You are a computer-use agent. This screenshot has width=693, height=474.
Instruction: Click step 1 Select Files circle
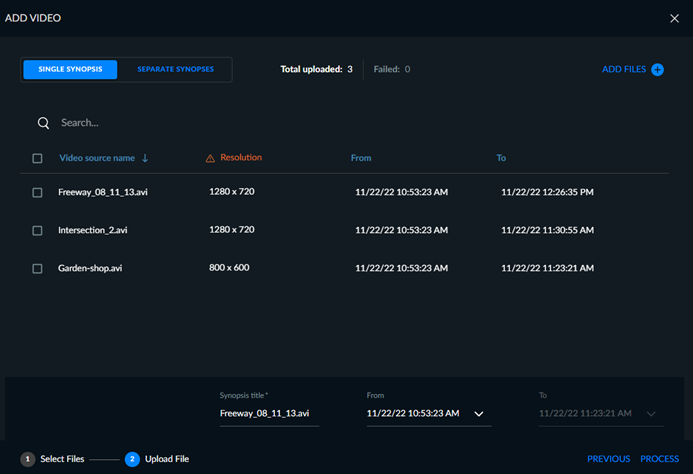(x=27, y=459)
